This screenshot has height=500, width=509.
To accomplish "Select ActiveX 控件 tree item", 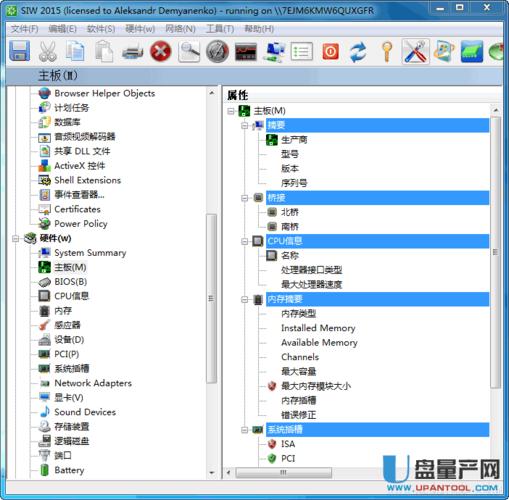I will [x=80, y=166].
